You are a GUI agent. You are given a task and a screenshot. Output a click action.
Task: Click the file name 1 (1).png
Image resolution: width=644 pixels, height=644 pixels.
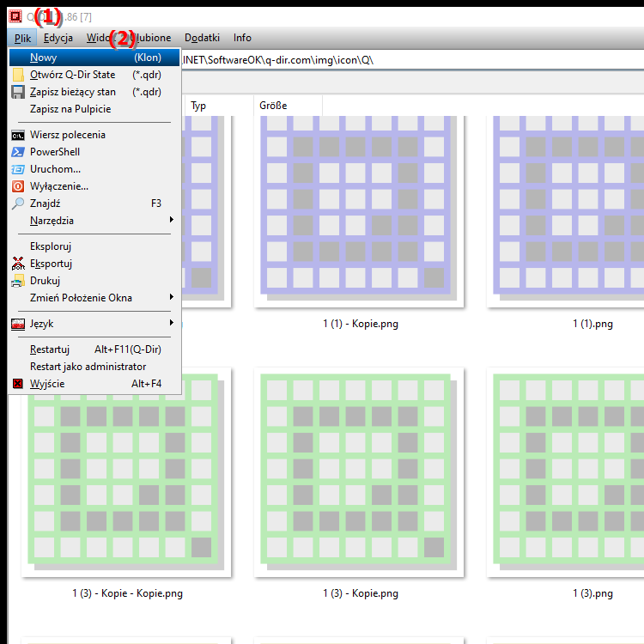pyautogui.click(x=592, y=324)
